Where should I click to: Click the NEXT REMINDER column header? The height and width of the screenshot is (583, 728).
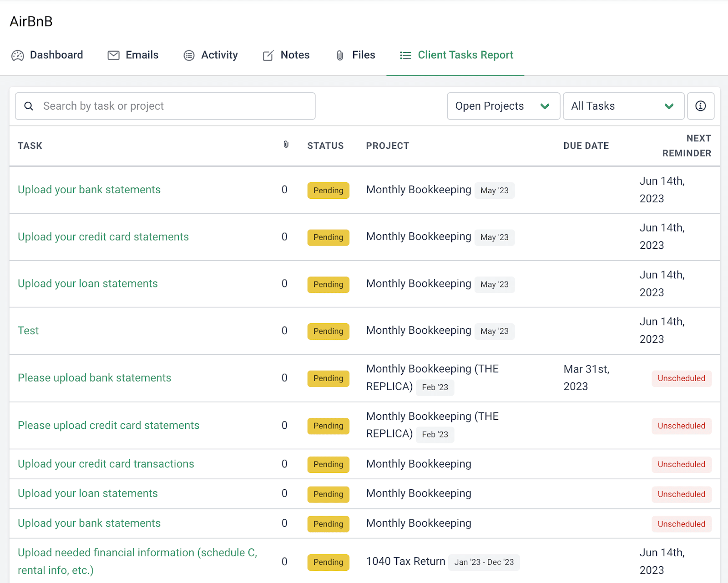pyautogui.click(x=687, y=146)
